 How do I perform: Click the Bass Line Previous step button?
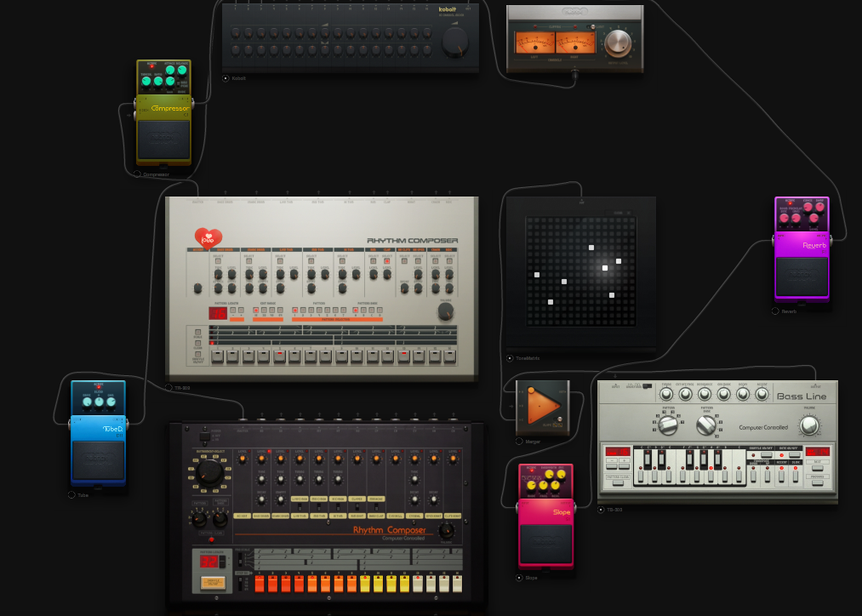(x=818, y=482)
